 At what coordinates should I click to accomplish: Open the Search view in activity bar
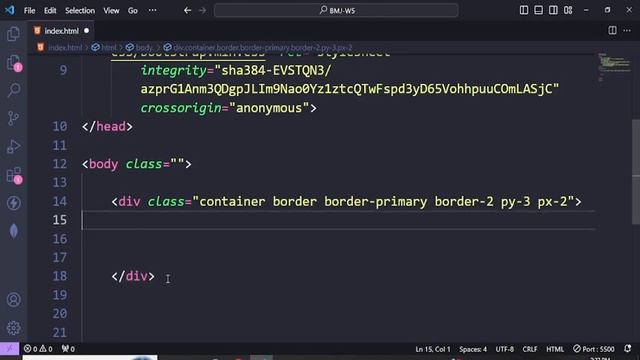(x=13, y=90)
